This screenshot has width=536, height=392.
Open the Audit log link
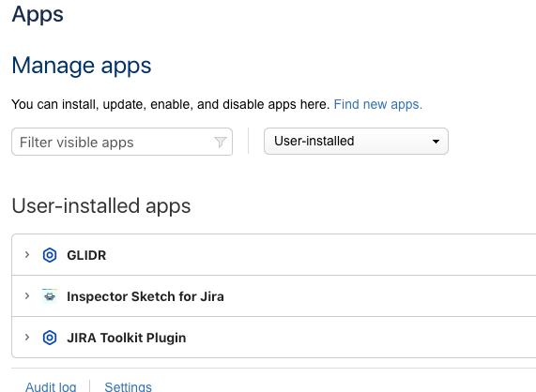tap(51, 387)
